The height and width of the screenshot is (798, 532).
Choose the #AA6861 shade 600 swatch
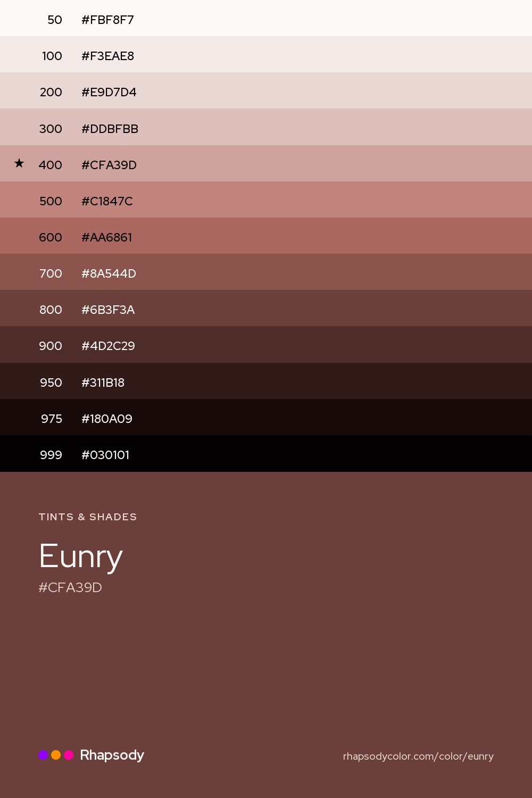coord(266,236)
